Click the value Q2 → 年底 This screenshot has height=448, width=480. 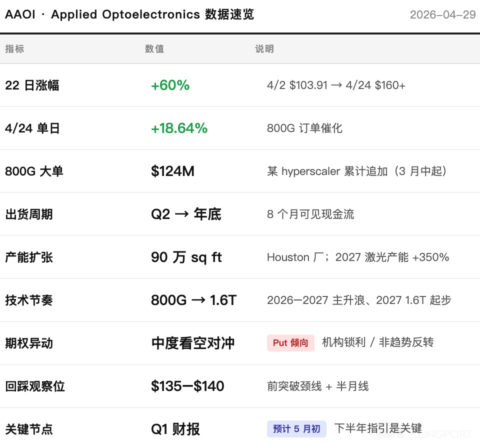pos(186,214)
